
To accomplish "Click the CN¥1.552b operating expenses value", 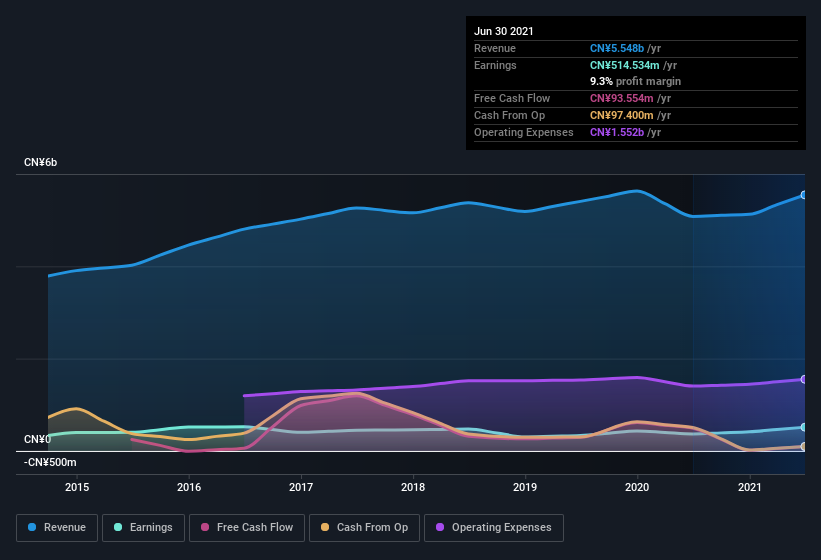I will tap(617, 132).
